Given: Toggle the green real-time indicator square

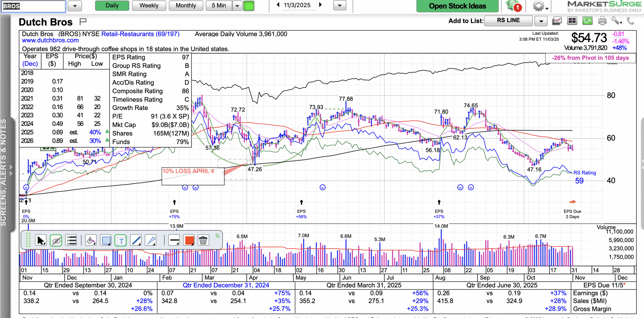Looking at the screenshot, I should coord(249,6).
